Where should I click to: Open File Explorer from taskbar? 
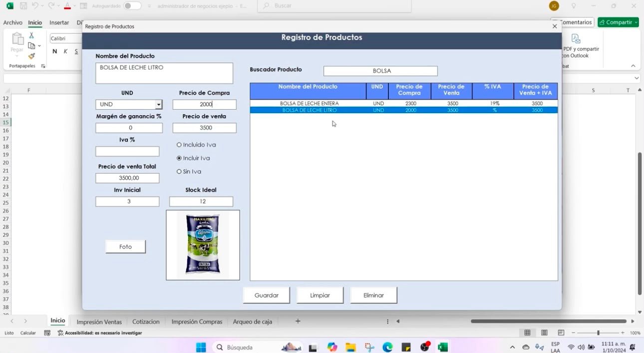(350, 347)
